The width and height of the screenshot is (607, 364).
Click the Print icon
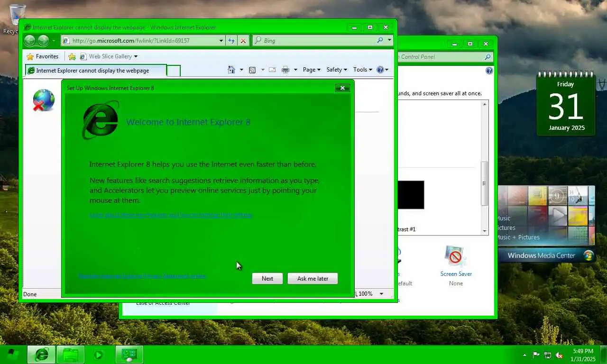coord(285,70)
